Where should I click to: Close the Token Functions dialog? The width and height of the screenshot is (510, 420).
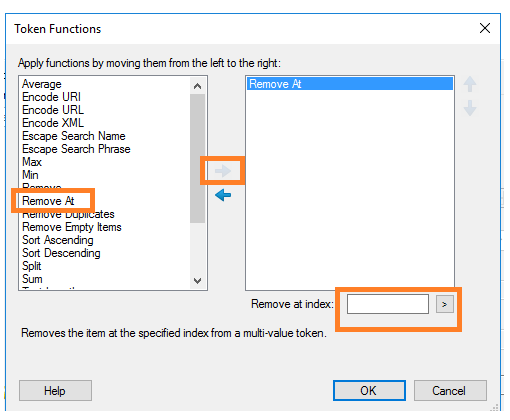(x=485, y=28)
